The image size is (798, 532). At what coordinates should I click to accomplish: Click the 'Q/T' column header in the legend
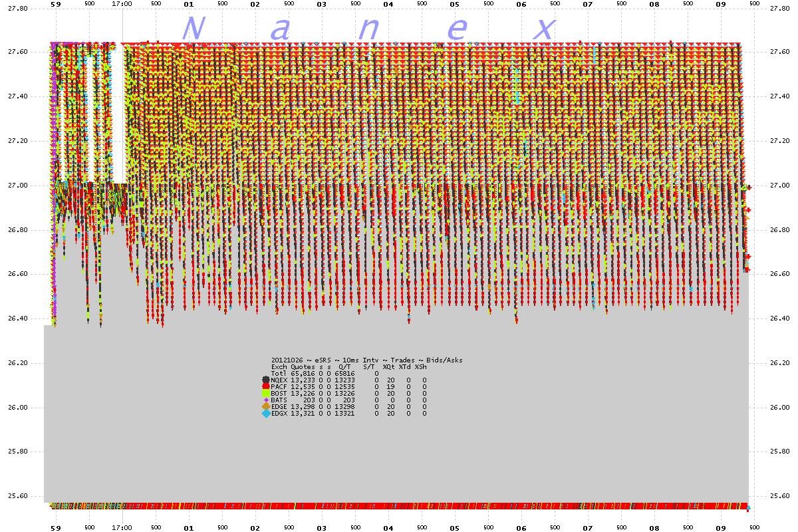(x=344, y=366)
